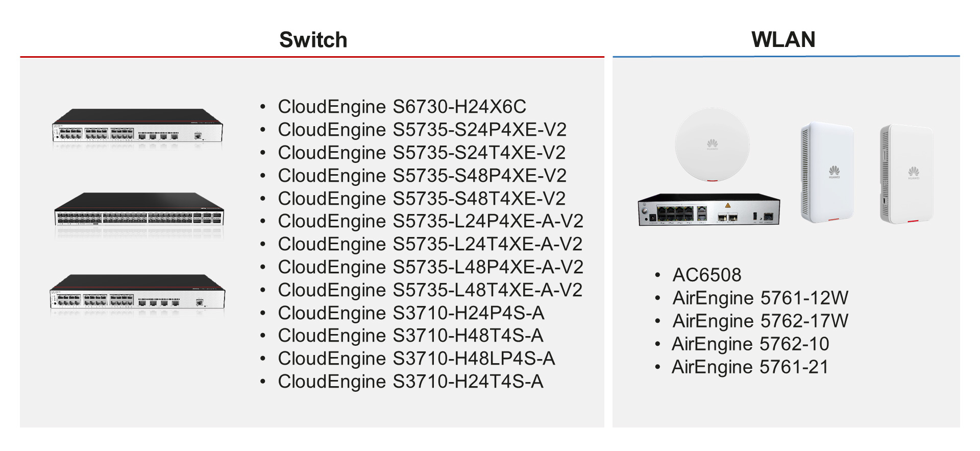Click AirEngine 5762-17W text
980x451 pixels.
pos(761,321)
